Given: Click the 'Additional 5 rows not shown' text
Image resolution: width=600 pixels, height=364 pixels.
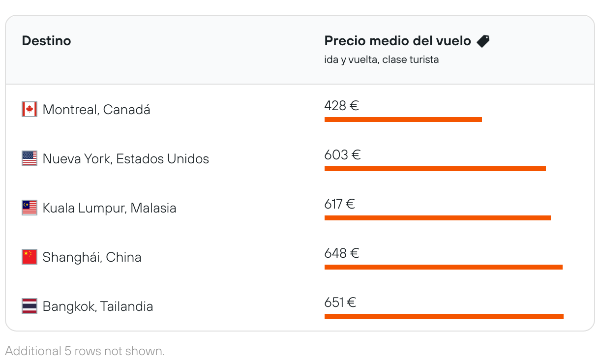Looking at the screenshot, I should click(85, 351).
